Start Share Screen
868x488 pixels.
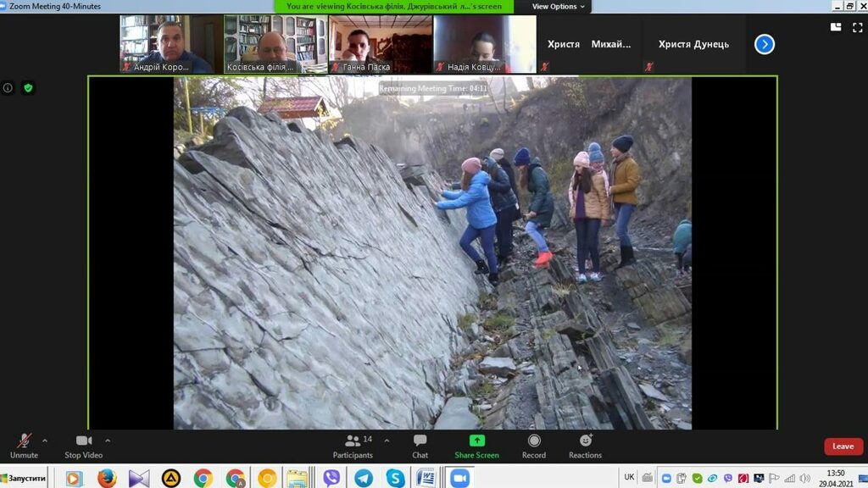[x=476, y=444]
